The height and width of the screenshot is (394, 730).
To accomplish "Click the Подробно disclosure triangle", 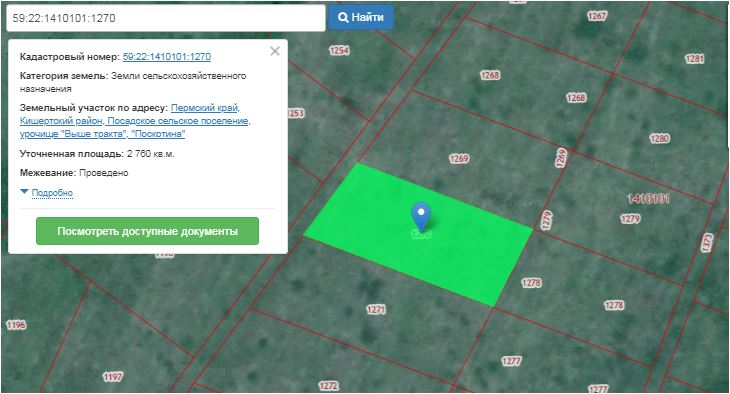I will (x=25, y=191).
